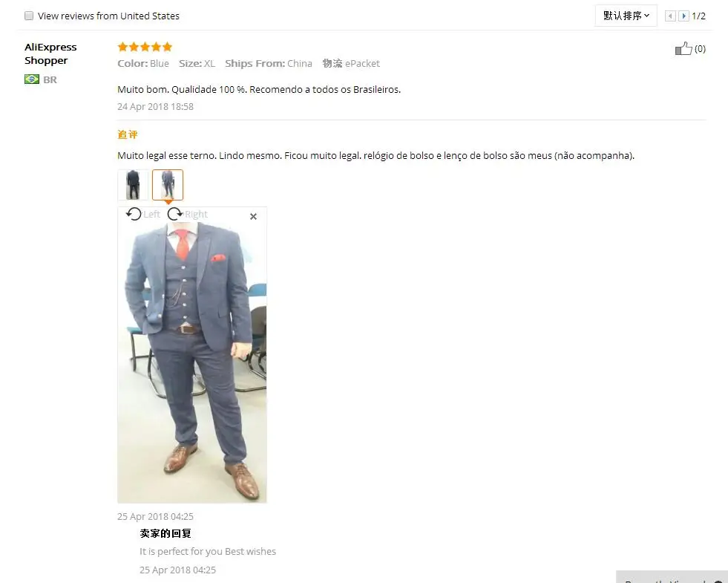Click the 卖家的回复 seller reply heading

click(165, 533)
